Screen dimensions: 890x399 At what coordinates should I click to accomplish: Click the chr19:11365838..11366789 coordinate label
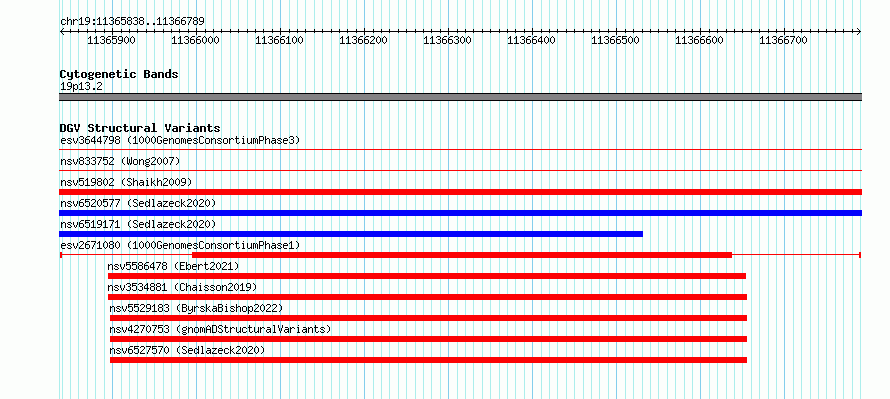(x=132, y=22)
